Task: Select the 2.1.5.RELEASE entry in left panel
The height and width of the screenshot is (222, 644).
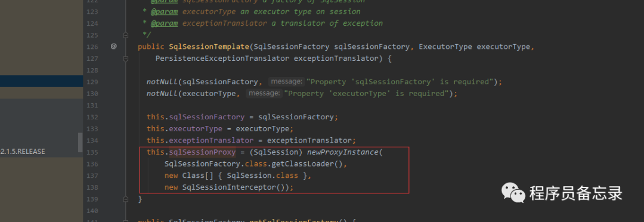Action: point(23,152)
